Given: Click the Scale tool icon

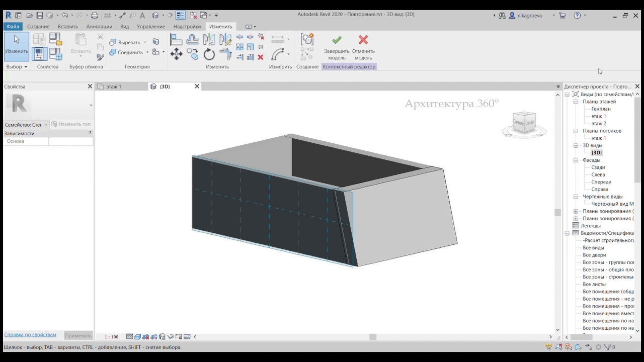Looking at the screenshot, I should (x=250, y=47).
